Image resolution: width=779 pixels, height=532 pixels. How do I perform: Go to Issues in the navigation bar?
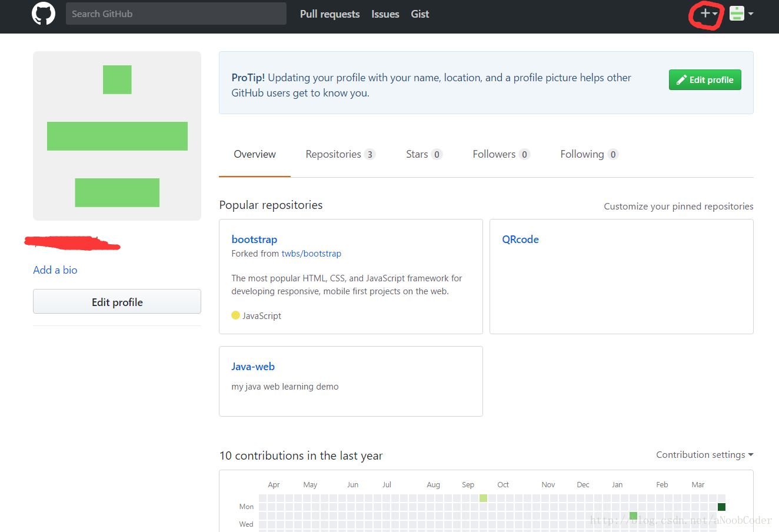pyautogui.click(x=385, y=14)
